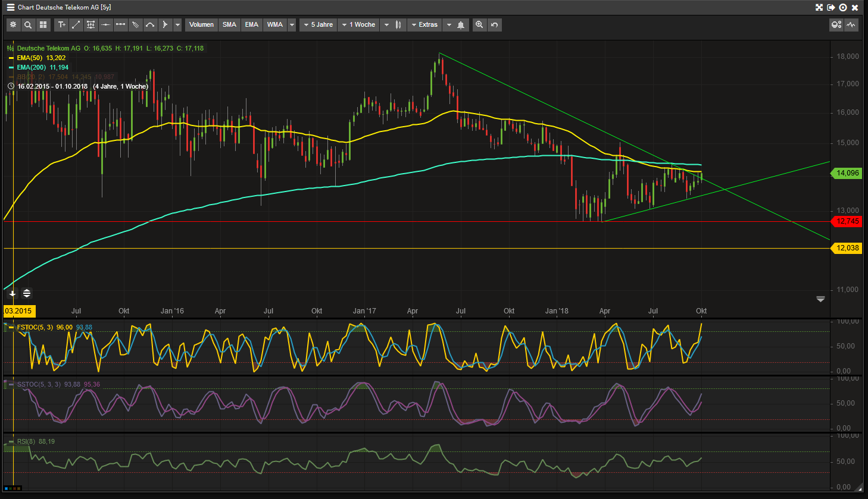Open chart settings gear icon

13,25
